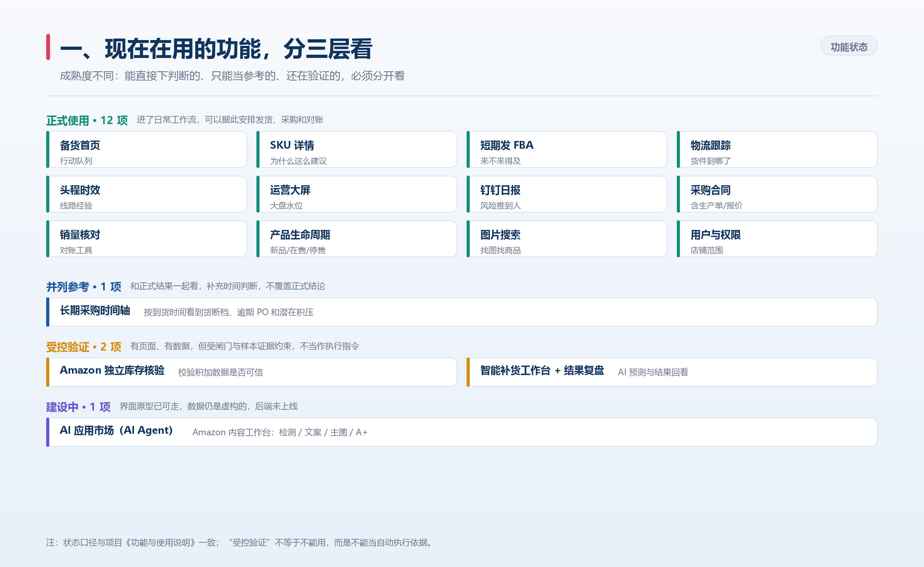Image resolution: width=924 pixels, height=567 pixels.
Task: Click the 受控验证 • 2 项 heading
Action: (84, 347)
